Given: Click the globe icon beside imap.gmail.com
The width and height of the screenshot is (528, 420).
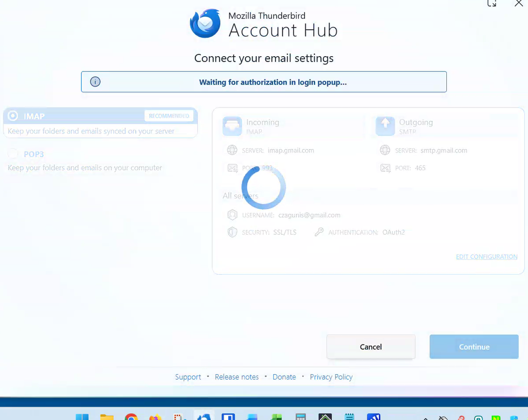Looking at the screenshot, I should pyautogui.click(x=232, y=150).
